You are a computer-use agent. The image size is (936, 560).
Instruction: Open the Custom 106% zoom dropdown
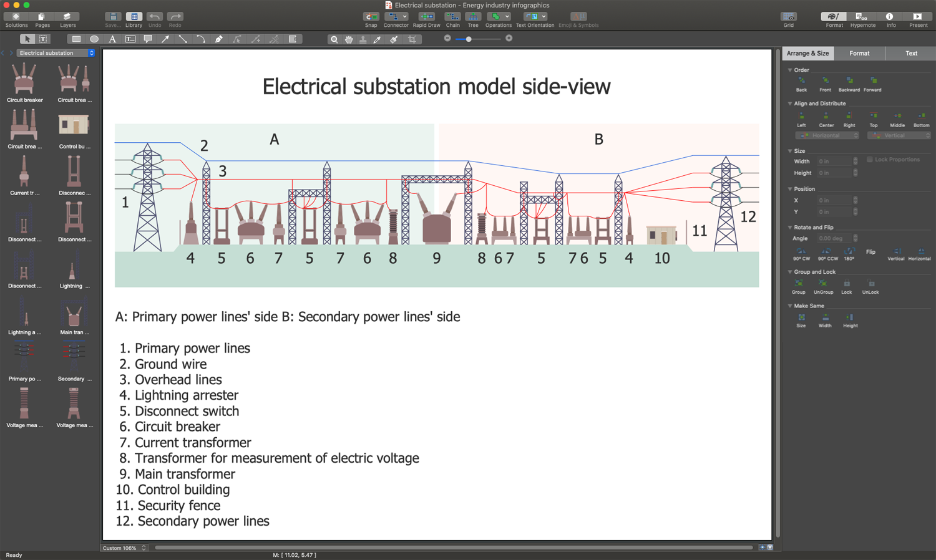click(124, 548)
